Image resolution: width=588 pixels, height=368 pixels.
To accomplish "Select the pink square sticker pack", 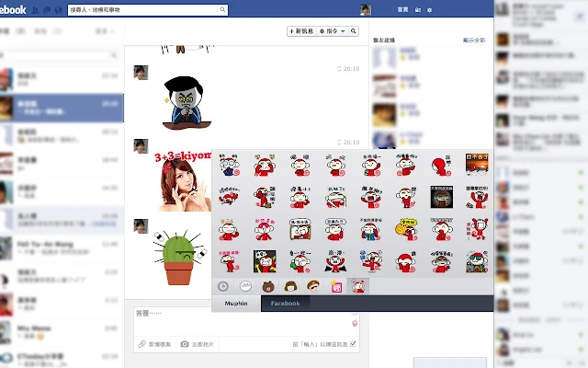I will (336, 287).
